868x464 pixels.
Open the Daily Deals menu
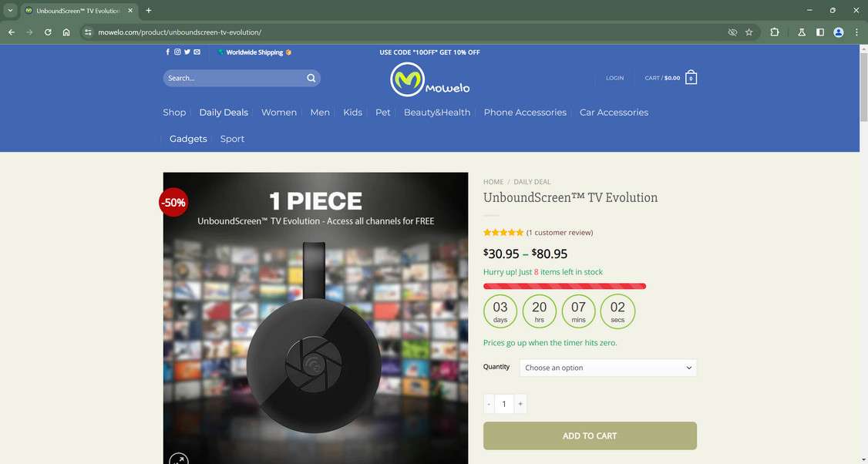224,113
